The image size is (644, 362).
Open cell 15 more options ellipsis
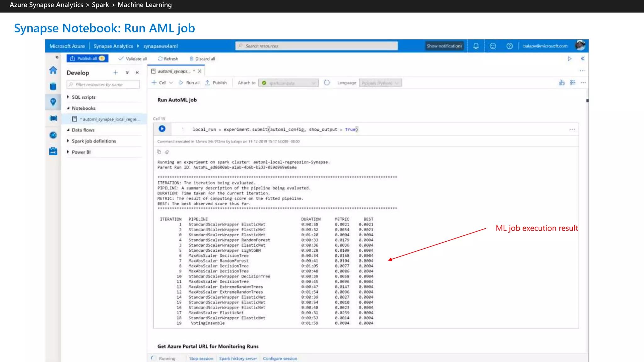click(572, 129)
